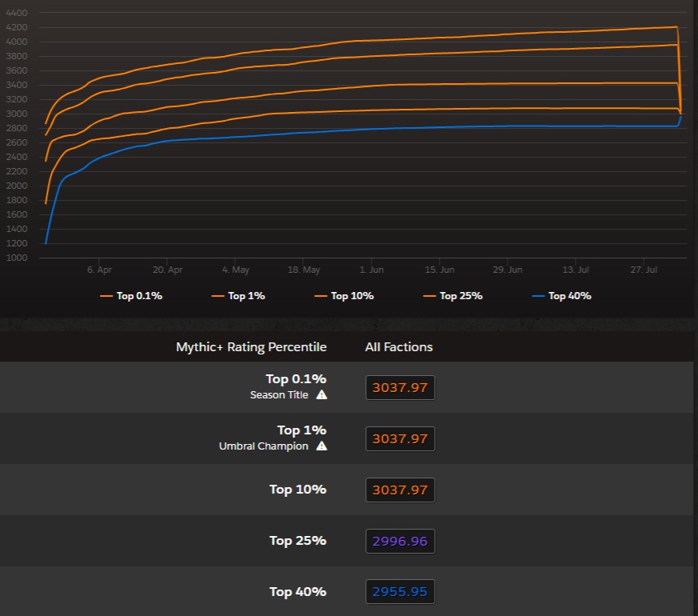Click warning icon beside Umbral Champion
This screenshot has width=698, height=616.
321,446
